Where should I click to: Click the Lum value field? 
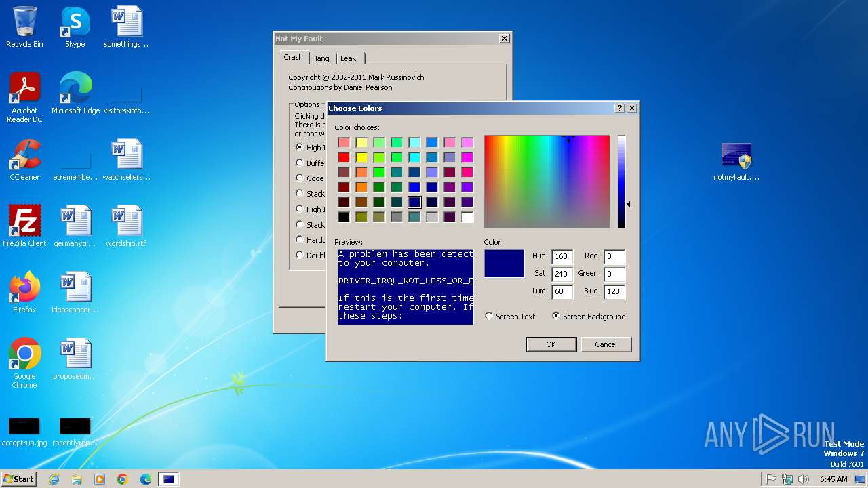[562, 292]
